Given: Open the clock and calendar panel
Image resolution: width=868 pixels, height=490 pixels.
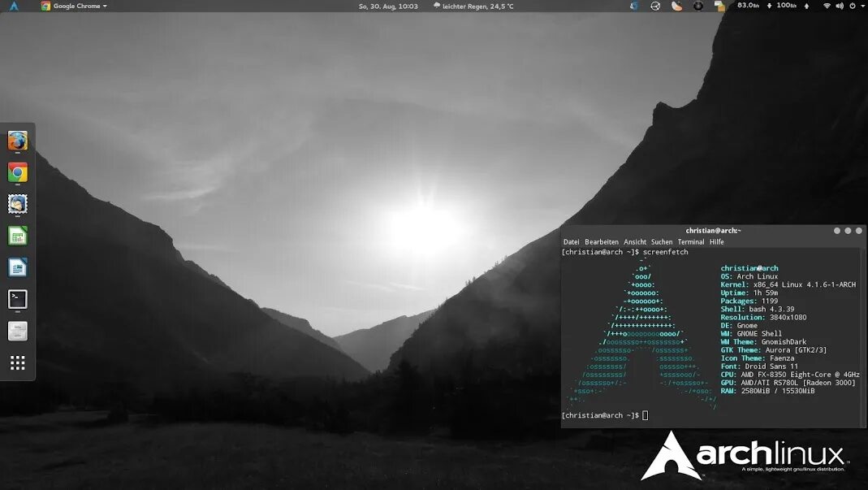Looking at the screenshot, I should pos(388,7).
